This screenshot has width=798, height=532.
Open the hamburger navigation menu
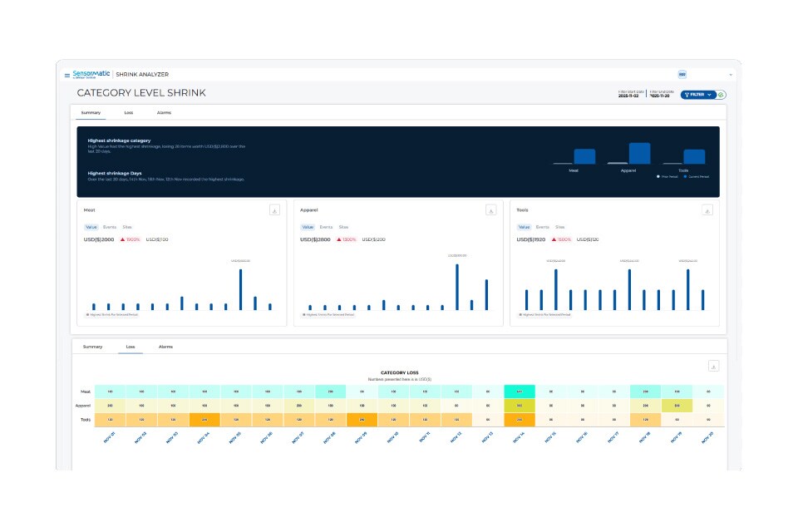(66, 75)
